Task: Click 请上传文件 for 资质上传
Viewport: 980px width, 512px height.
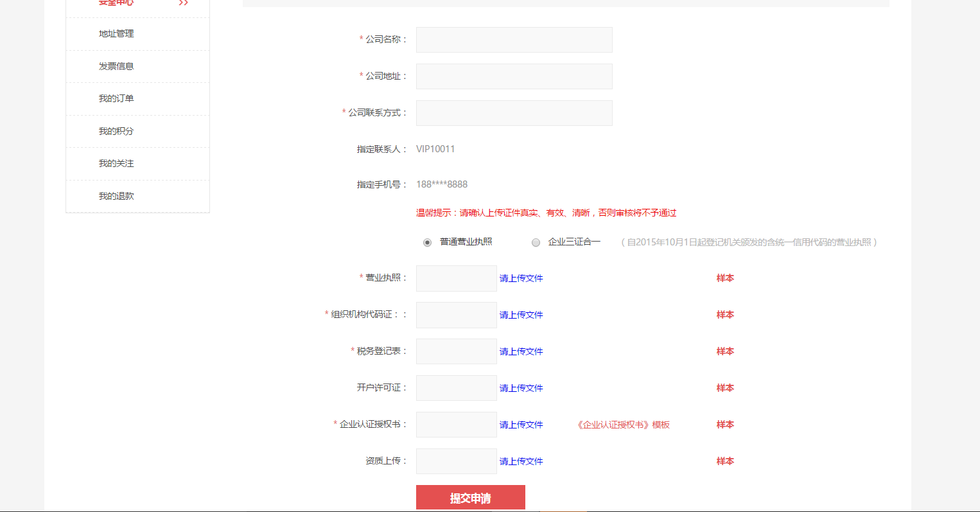Action: 521,461
